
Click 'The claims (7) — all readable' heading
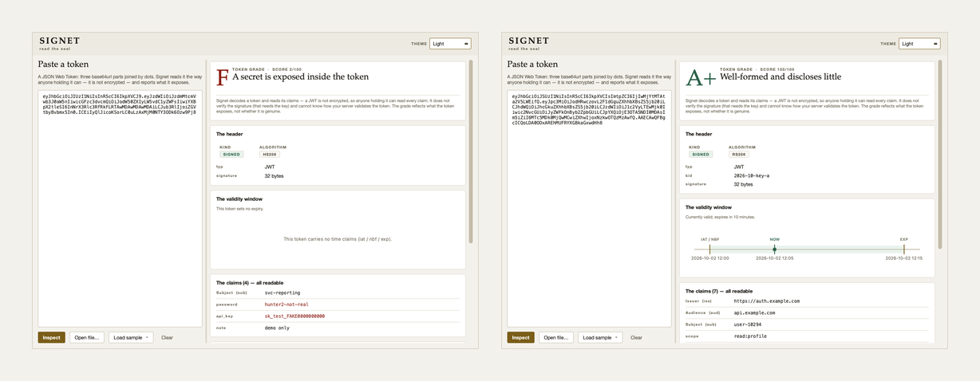click(719, 292)
